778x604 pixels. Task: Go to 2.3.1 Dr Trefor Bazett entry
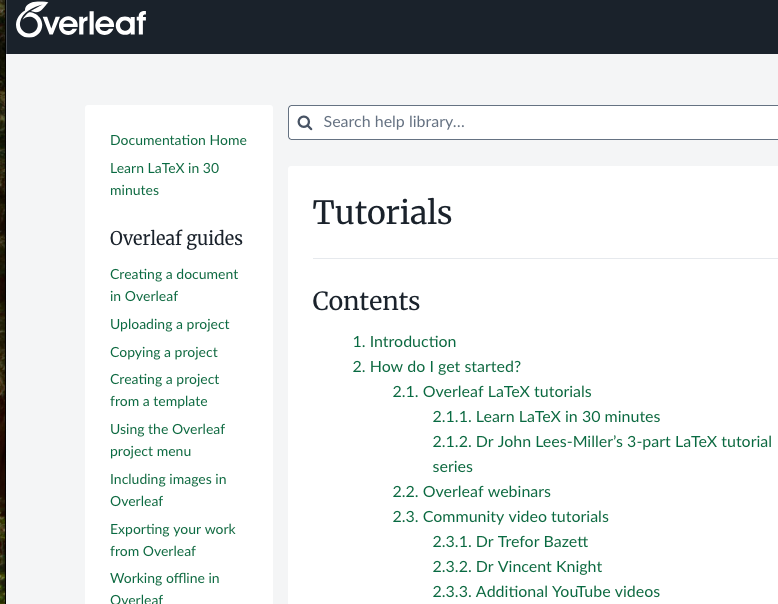[x=510, y=541]
